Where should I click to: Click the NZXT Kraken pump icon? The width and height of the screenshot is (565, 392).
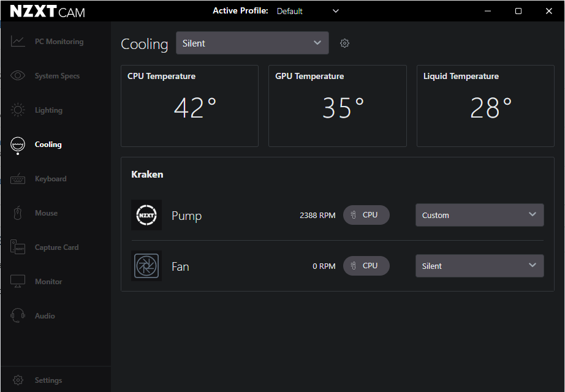pos(146,215)
